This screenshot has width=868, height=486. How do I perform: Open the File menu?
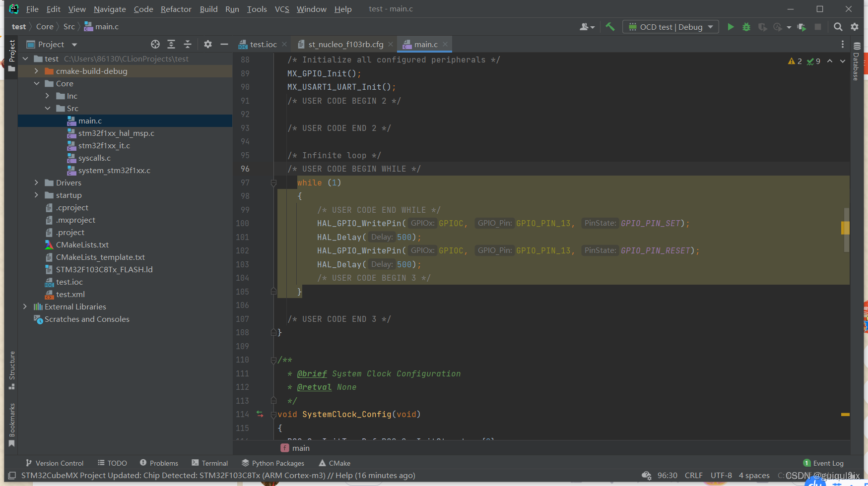pos(32,9)
